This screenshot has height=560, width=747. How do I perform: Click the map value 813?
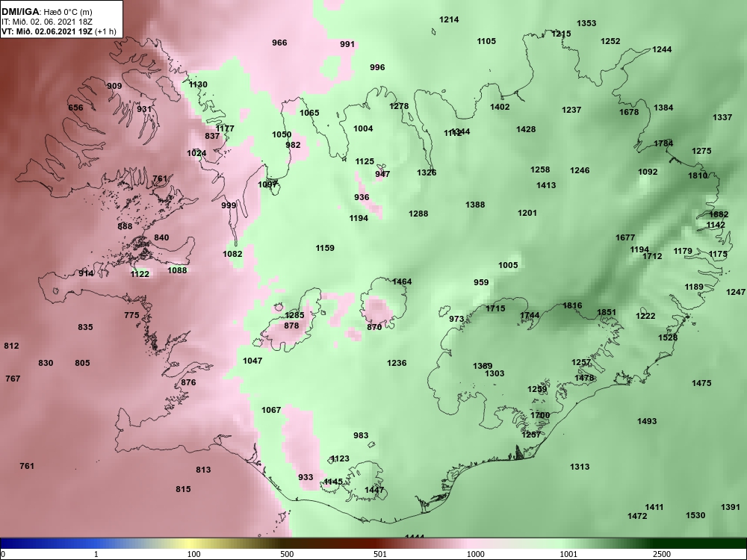[x=203, y=470]
